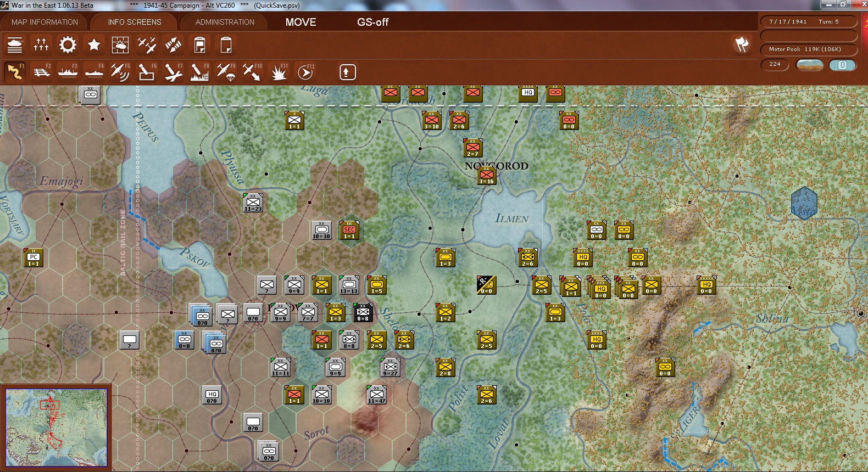Open the losses screen with crosses icon

[41, 44]
